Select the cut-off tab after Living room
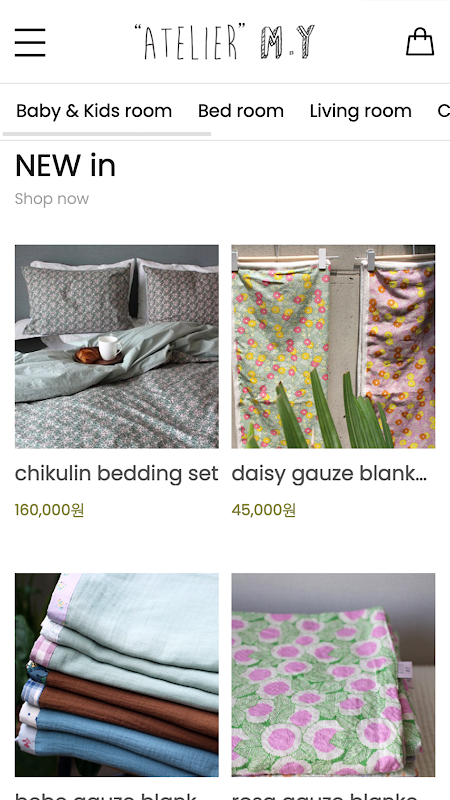This screenshot has height=800, width=450. coord(443,111)
